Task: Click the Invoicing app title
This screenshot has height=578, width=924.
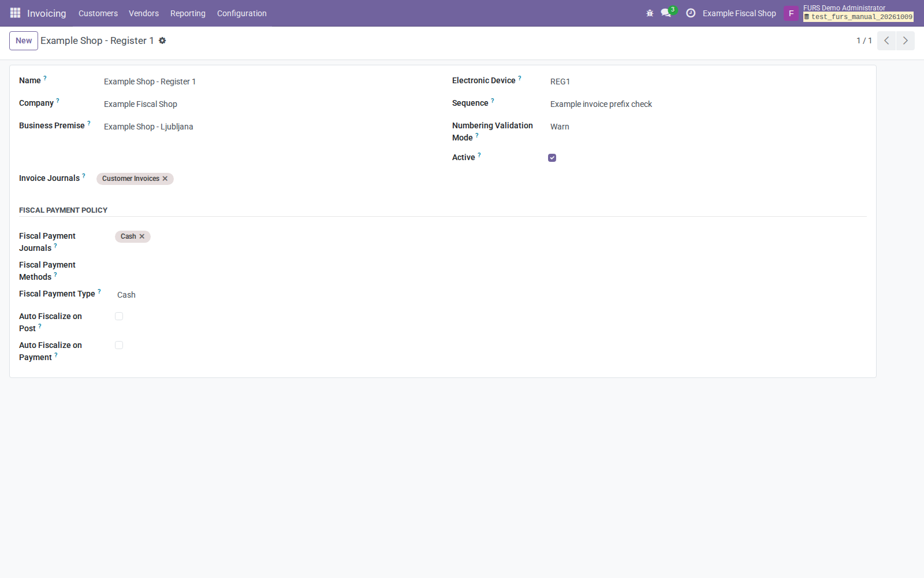Action: [x=47, y=13]
